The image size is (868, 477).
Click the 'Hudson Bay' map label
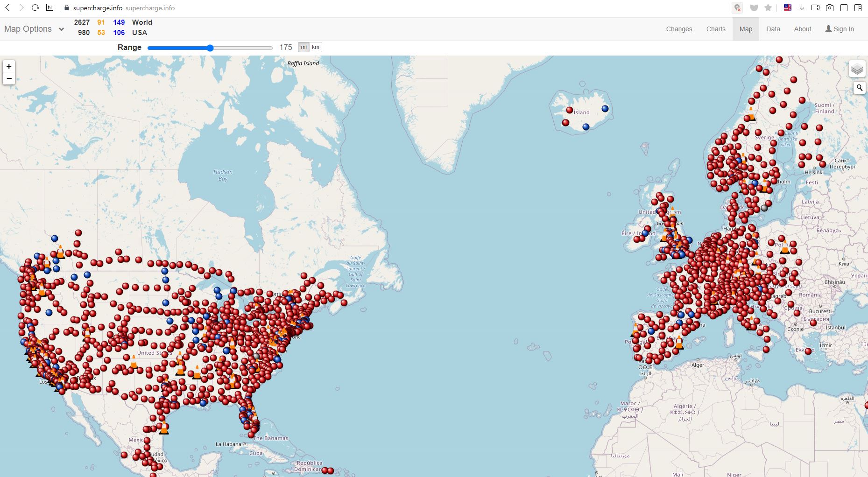(x=223, y=175)
